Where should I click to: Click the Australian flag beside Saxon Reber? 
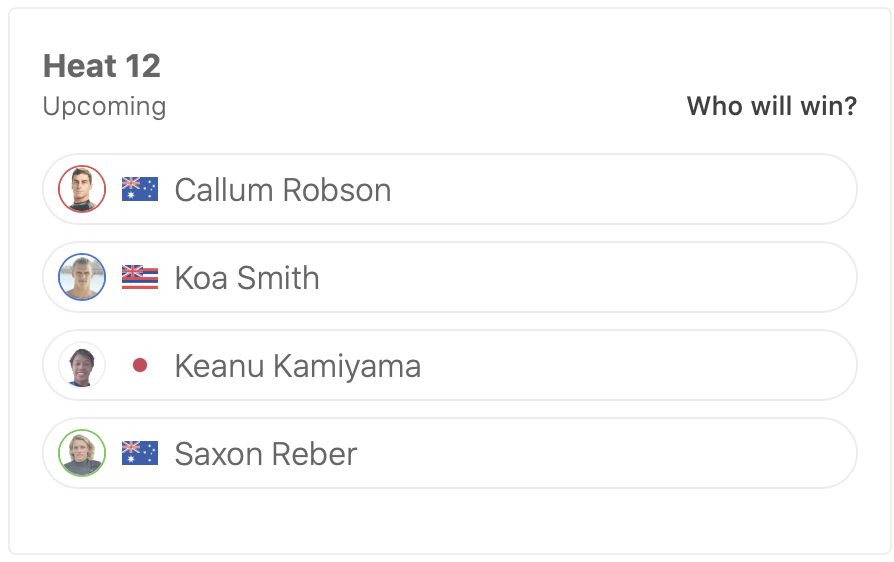tap(140, 453)
